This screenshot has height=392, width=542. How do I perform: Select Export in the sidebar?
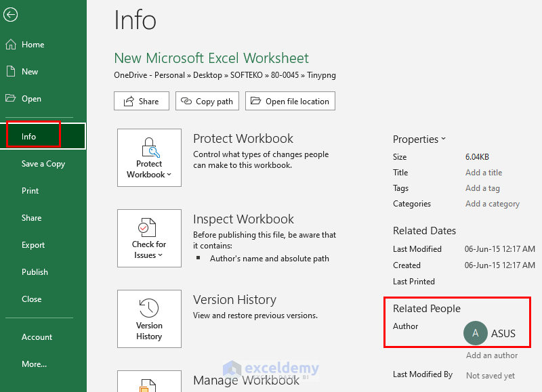pyautogui.click(x=33, y=245)
